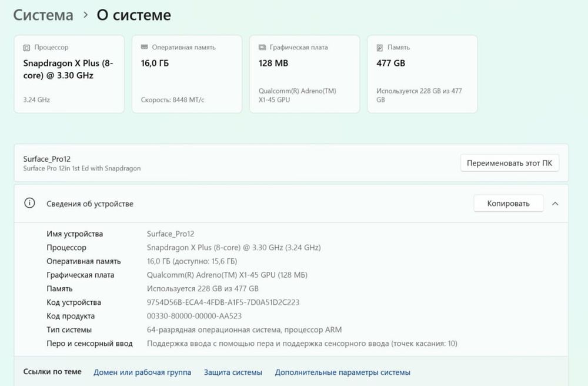Click '16,0 ГБ (доступно: 15,6 ГБ)' value
Screen dimensions: 588x386
(192, 261)
